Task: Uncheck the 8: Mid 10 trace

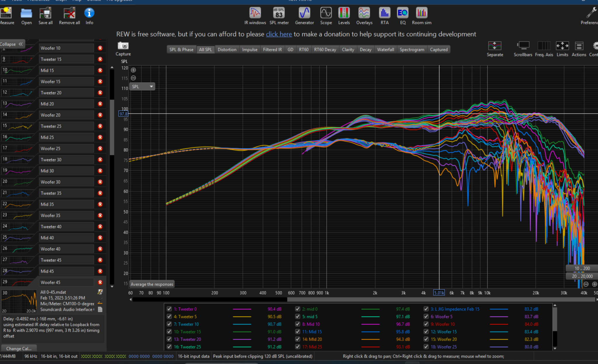Action: coord(298,324)
